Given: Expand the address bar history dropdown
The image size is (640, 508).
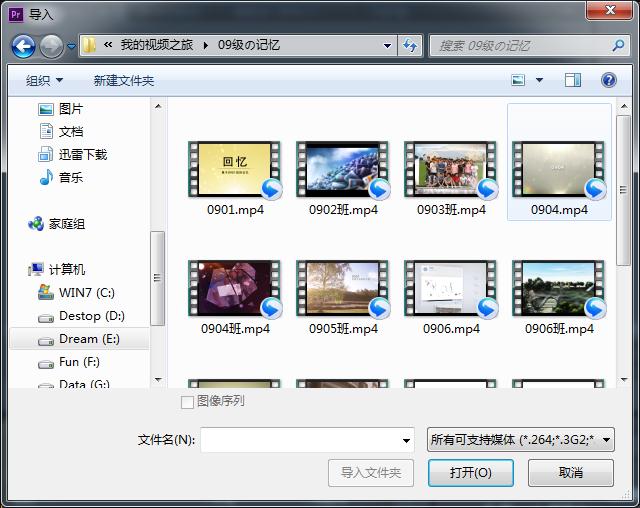Looking at the screenshot, I should coord(388,46).
